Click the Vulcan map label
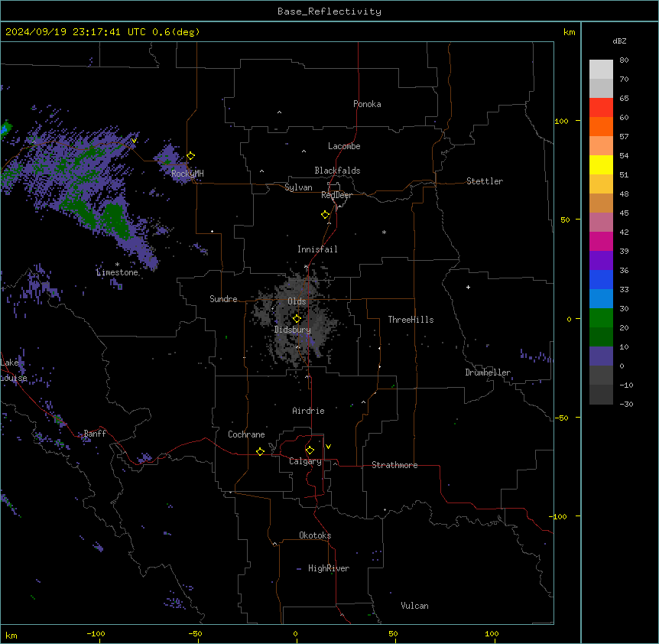The height and width of the screenshot is (644, 659). click(x=414, y=606)
